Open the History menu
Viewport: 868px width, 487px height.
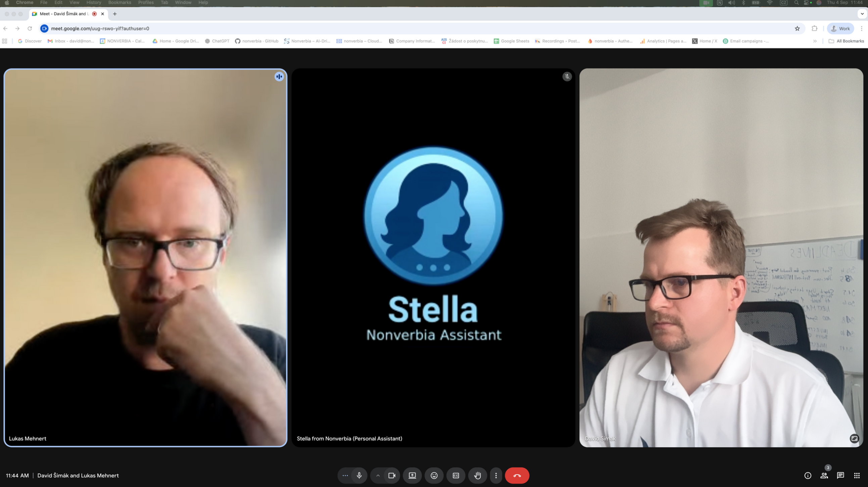(93, 2)
